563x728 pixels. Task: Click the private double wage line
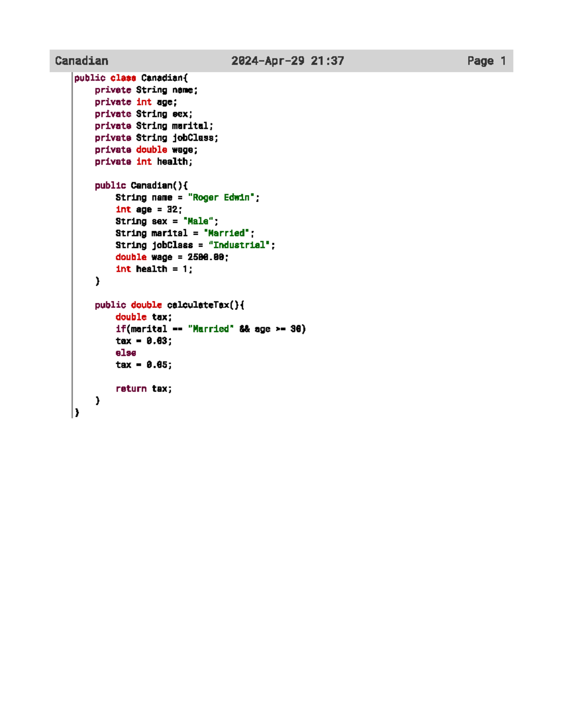pos(146,150)
